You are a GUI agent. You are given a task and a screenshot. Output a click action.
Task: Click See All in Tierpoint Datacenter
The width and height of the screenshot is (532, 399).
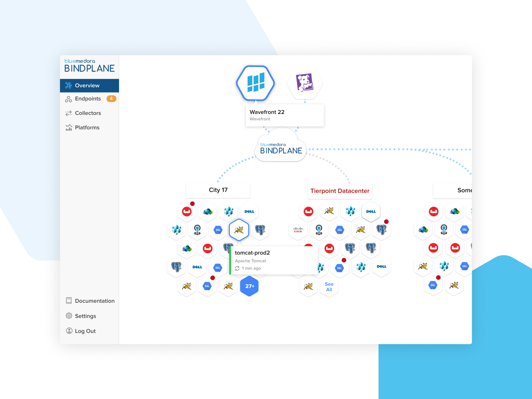[x=329, y=287]
